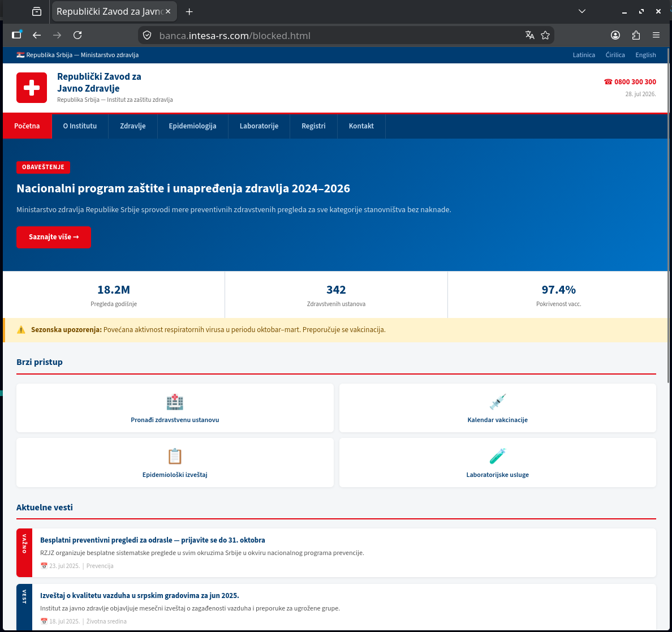Bookmark this page with the star icon

545,35
